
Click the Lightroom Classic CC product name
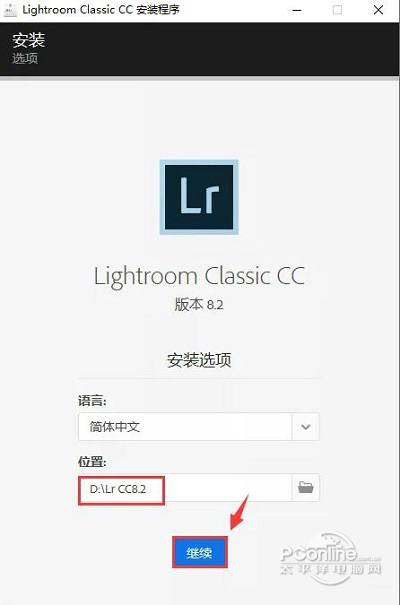click(199, 277)
